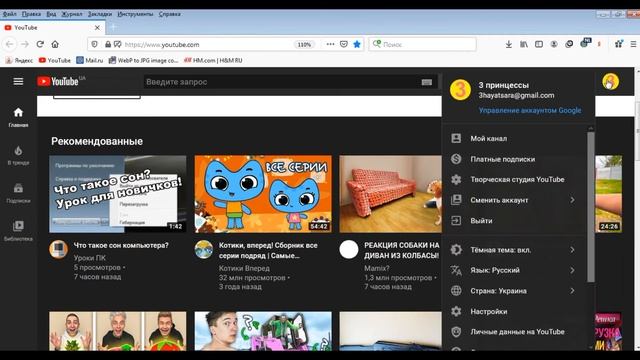Click the 3 принцессы account avatar circle

coord(460,90)
